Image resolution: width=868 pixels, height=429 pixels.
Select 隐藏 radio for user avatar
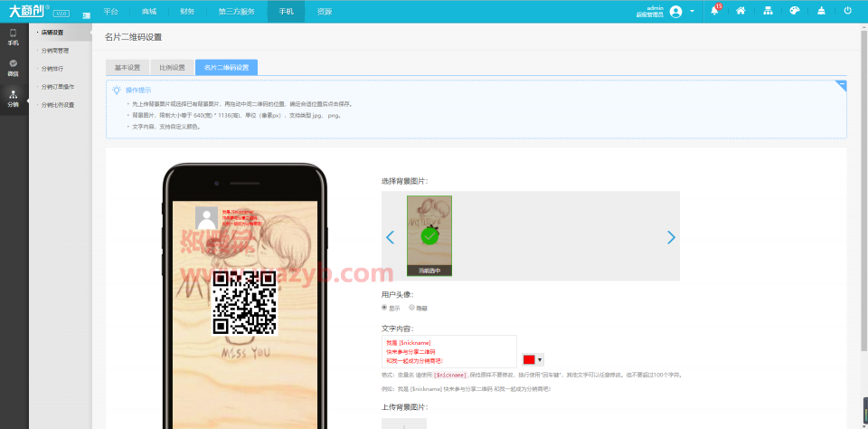coord(412,307)
